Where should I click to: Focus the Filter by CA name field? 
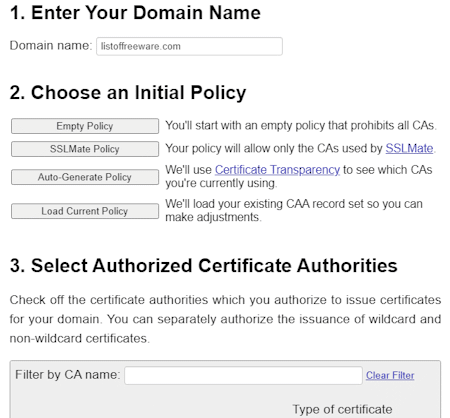tap(243, 376)
